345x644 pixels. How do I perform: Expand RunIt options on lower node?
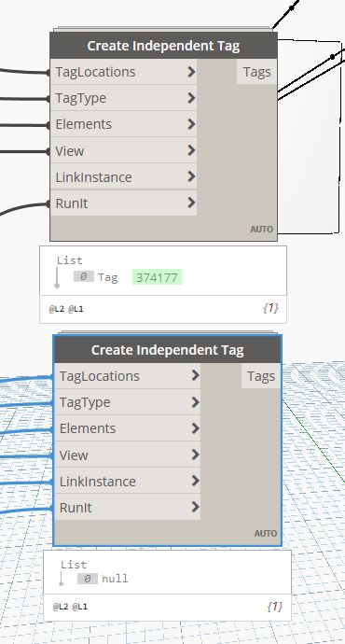195,507
